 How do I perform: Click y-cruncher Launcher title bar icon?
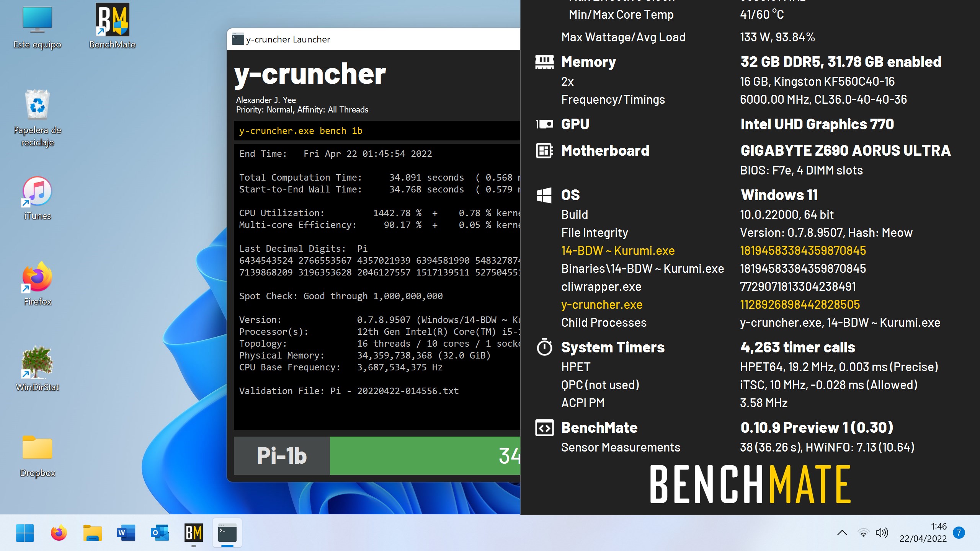coord(238,39)
